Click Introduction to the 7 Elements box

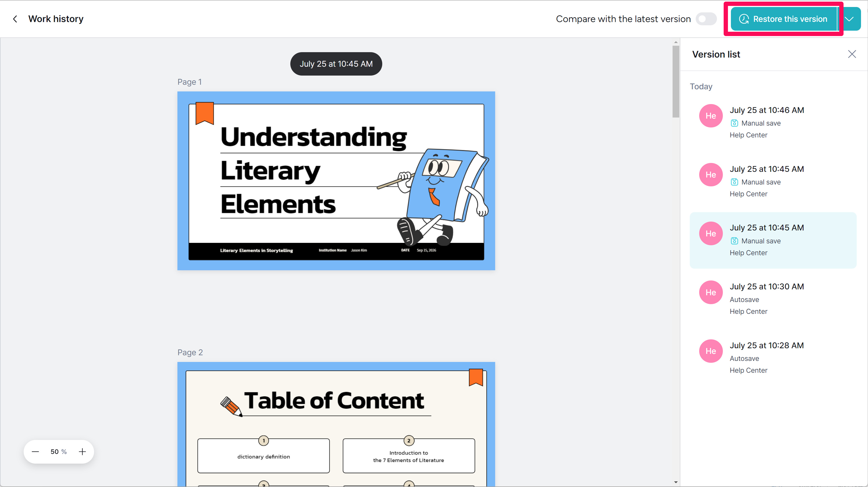coord(409,456)
